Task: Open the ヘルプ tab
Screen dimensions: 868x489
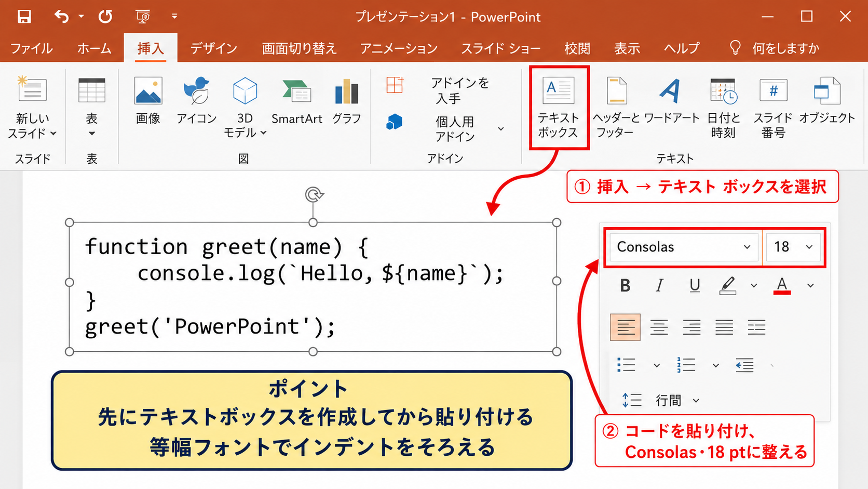Action: (x=682, y=48)
